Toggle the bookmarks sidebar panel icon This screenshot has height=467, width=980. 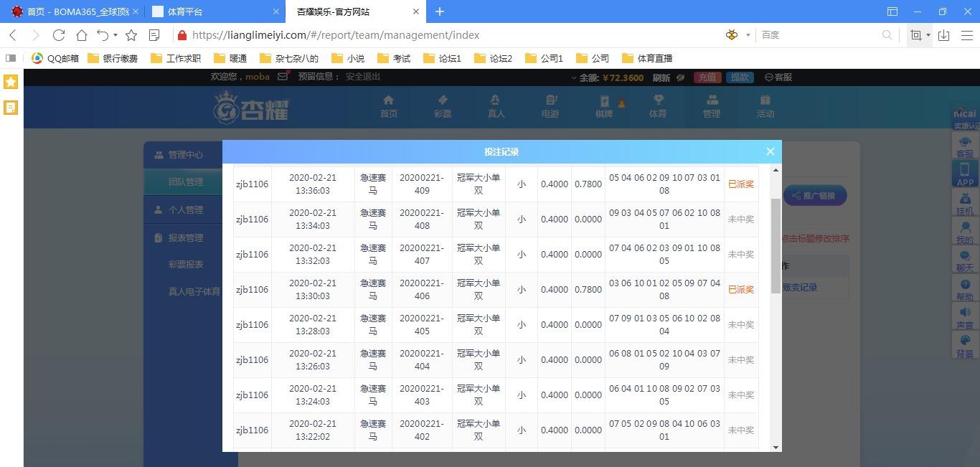[11, 58]
